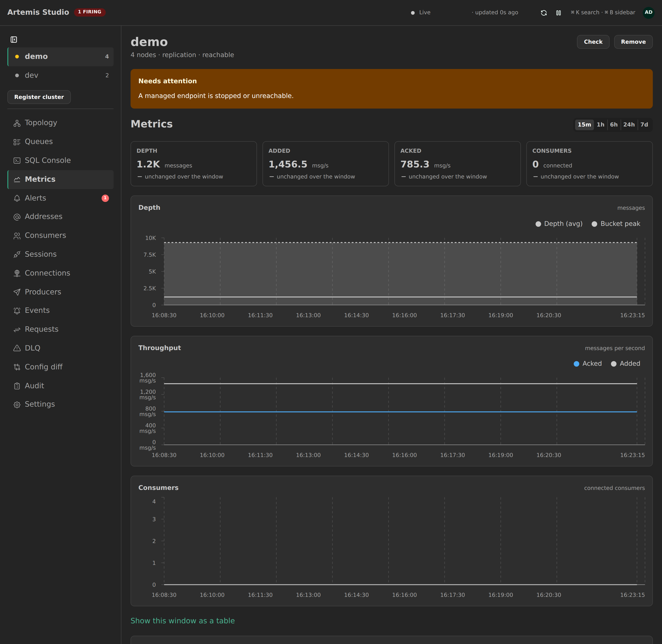662x644 pixels.
Task: Select the 1h time range
Action: tap(600, 124)
